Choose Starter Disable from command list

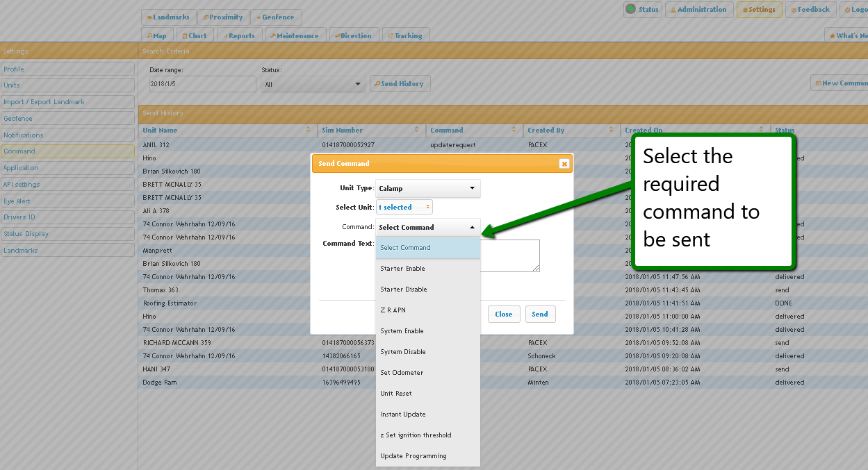(404, 289)
